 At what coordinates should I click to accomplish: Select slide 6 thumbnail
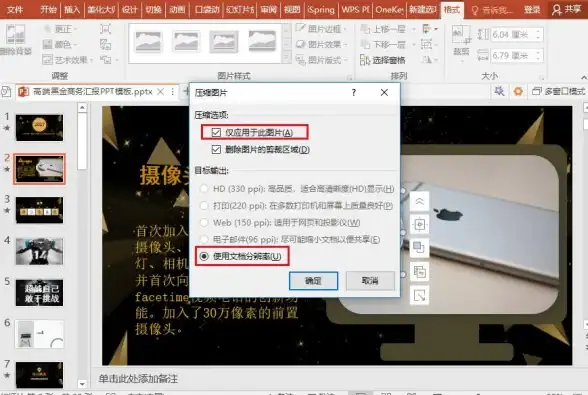(39, 334)
